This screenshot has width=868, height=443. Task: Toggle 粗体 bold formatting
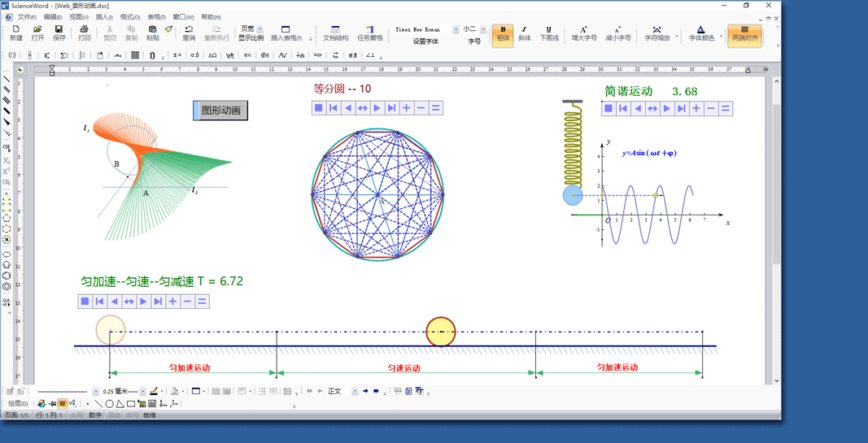pos(503,33)
